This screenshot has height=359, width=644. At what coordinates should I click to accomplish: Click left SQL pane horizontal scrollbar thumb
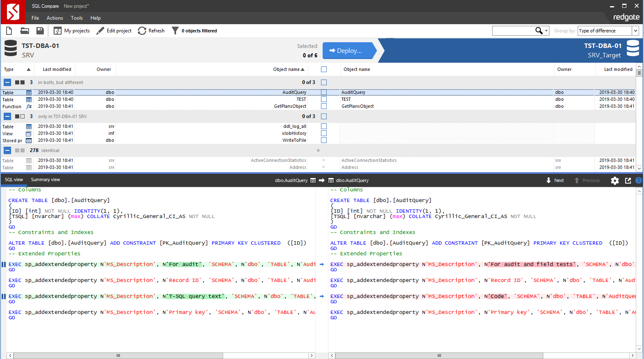tap(118, 356)
